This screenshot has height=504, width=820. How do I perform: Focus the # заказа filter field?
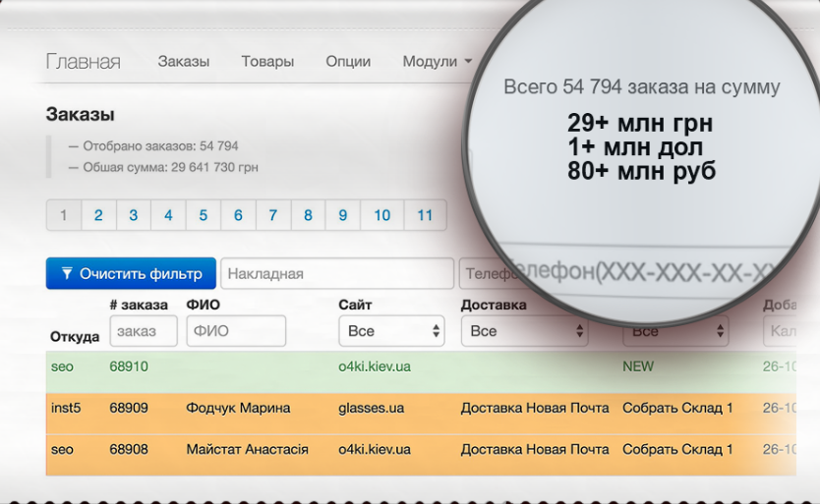(x=144, y=331)
